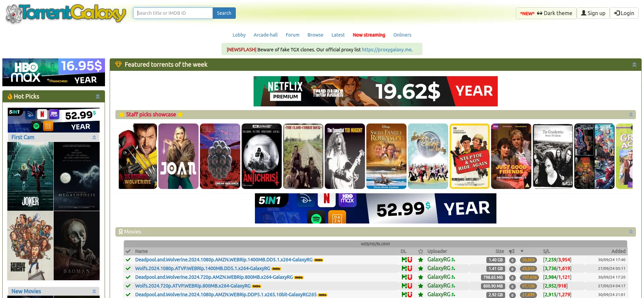
Task: Click the 50,009 views badge on Deadpool row
Action: pos(528,260)
